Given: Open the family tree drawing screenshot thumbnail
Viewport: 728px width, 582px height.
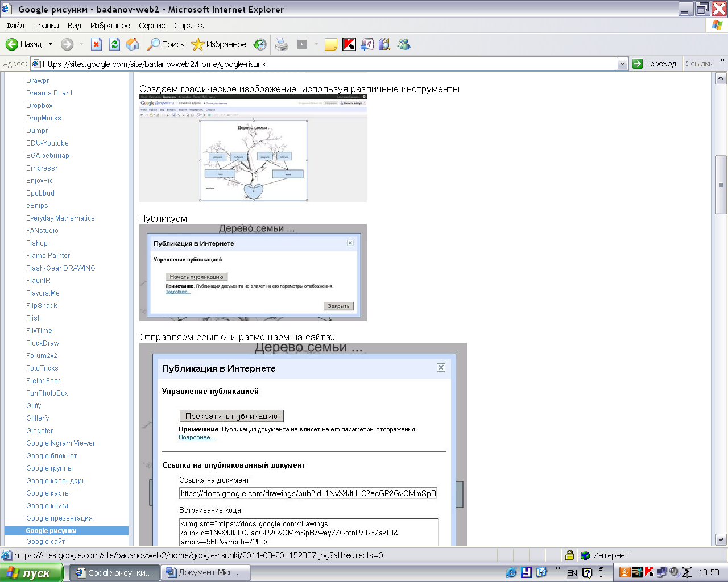Looking at the screenshot, I should click(253, 148).
